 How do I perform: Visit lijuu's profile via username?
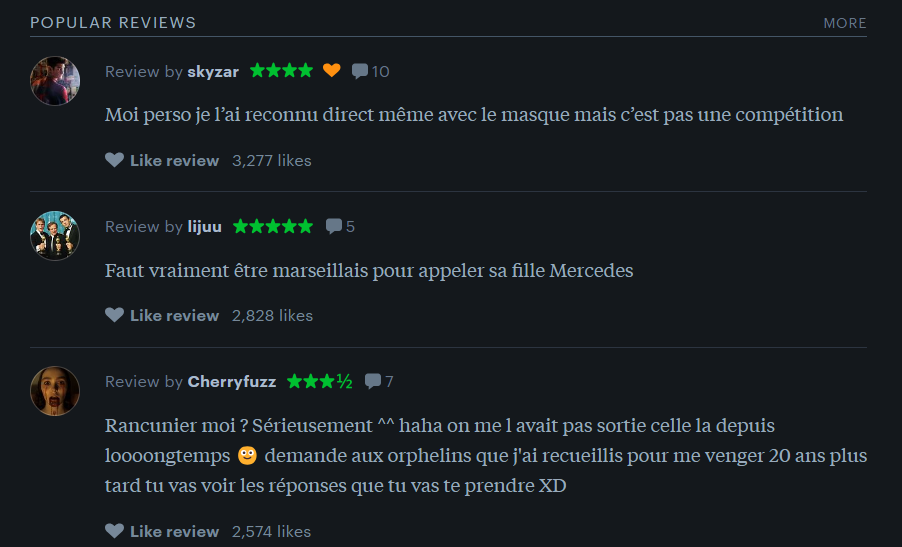[x=204, y=227]
